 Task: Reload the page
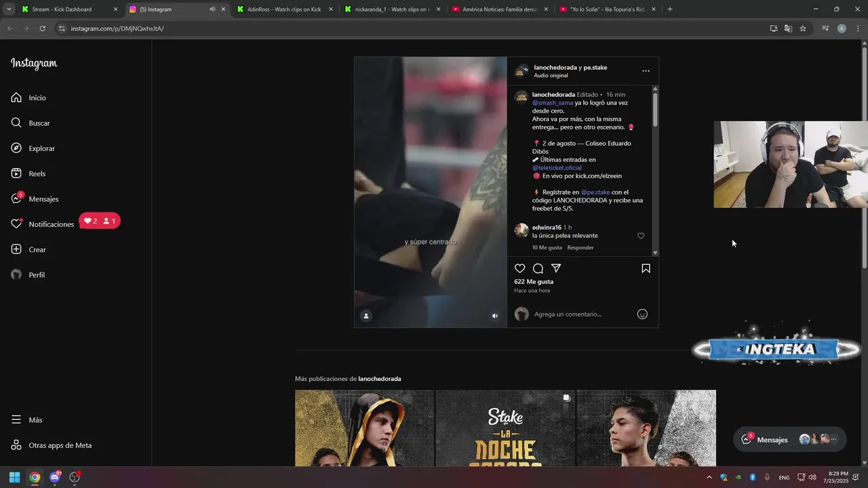coord(42,28)
